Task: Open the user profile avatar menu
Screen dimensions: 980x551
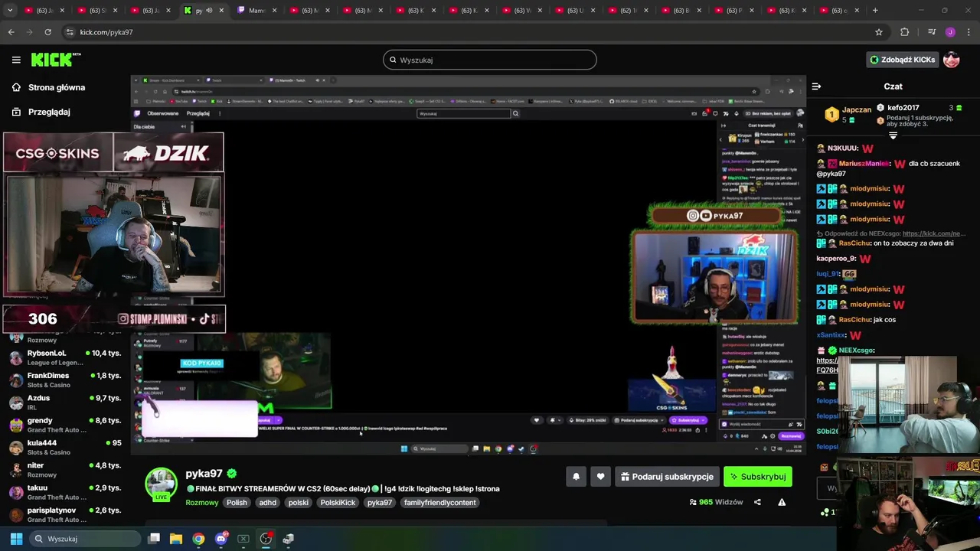Action: [952, 60]
